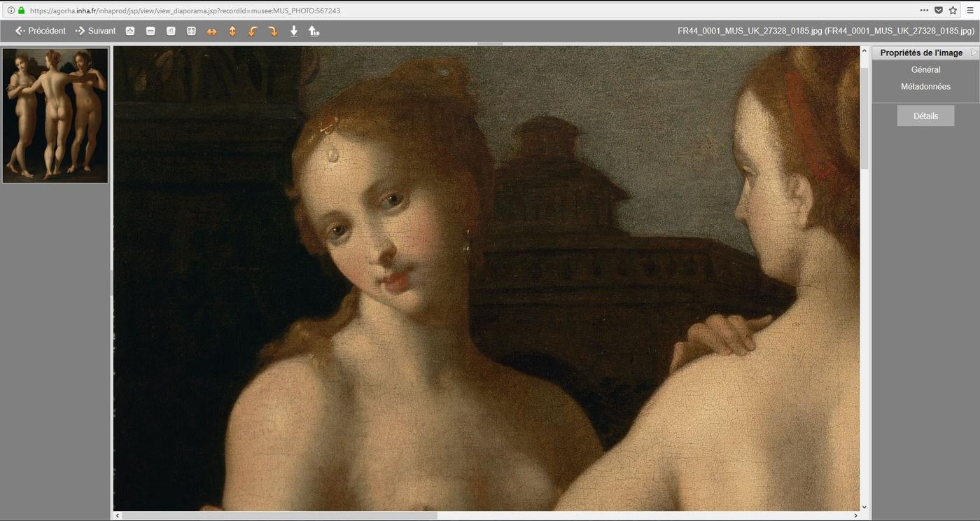Image resolution: width=980 pixels, height=521 pixels.
Task: Click the scroll-down arrow beside the image
Action: coord(864,506)
